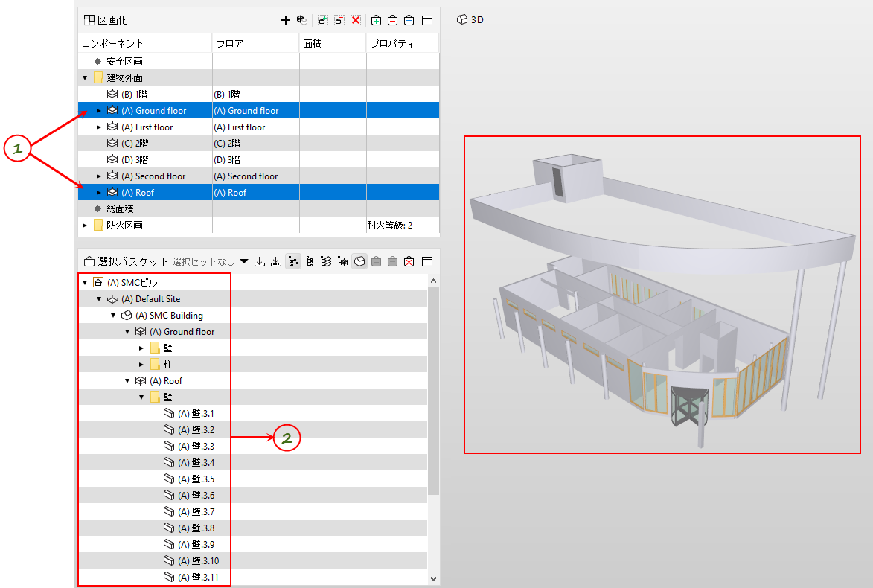
Task: Click the 選択バスケット basket title icon
Action: [89, 261]
